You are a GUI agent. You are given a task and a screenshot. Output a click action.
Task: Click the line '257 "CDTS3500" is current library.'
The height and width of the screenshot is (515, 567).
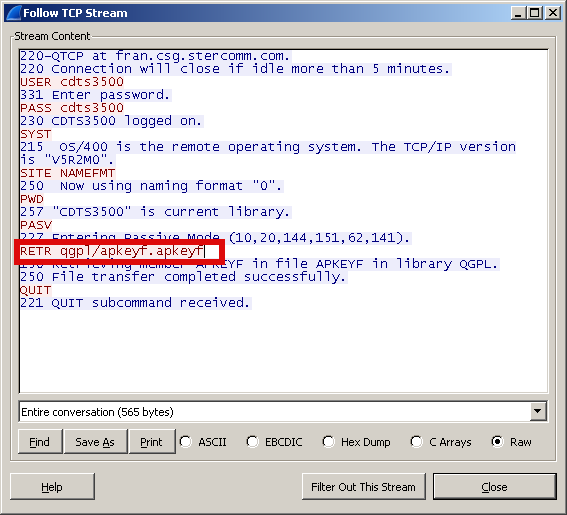155,212
